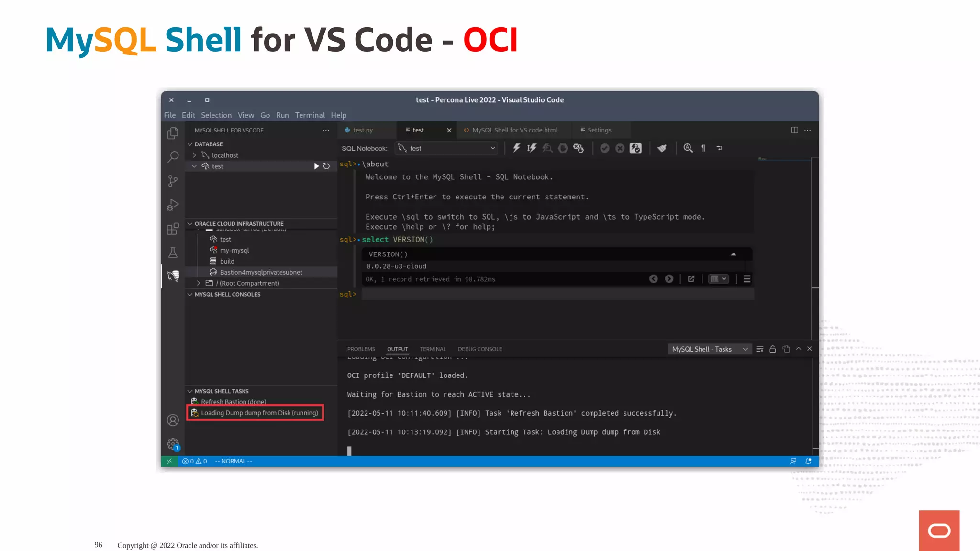This screenshot has width=980, height=551.
Task: Open the Source Control view in the activity bar
Action: click(173, 181)
